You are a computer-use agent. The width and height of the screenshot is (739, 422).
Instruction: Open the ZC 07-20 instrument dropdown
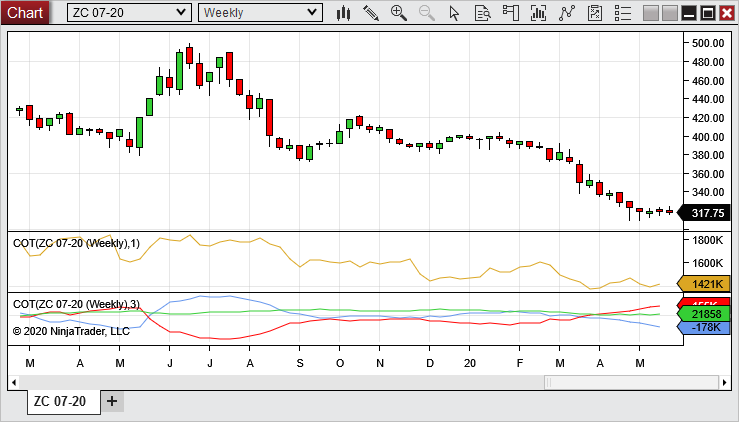[129, 12]
